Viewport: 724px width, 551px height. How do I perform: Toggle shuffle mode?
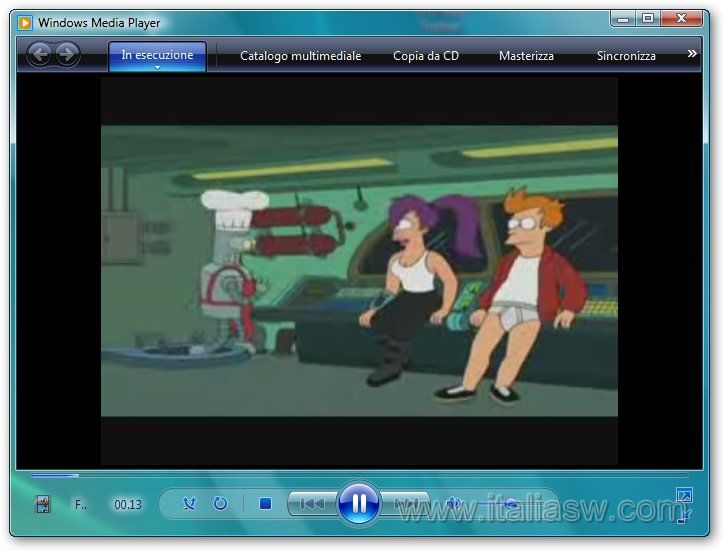[189, 503]
